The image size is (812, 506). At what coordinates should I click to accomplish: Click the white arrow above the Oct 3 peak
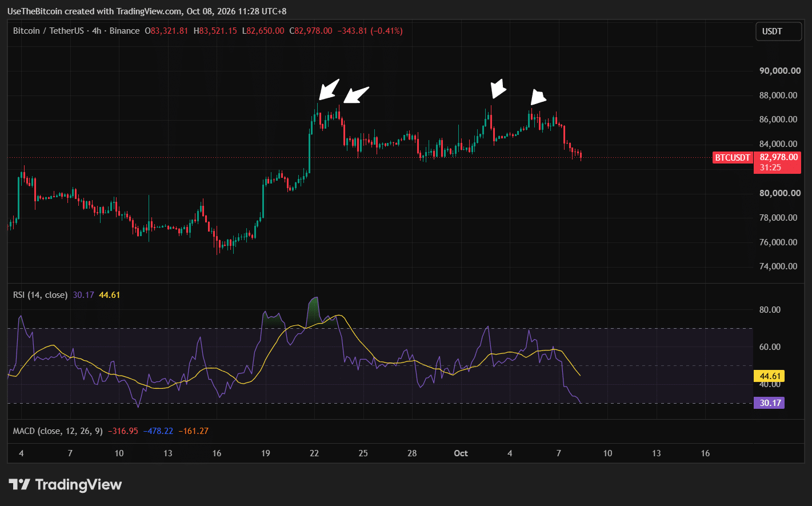[498, 88]
